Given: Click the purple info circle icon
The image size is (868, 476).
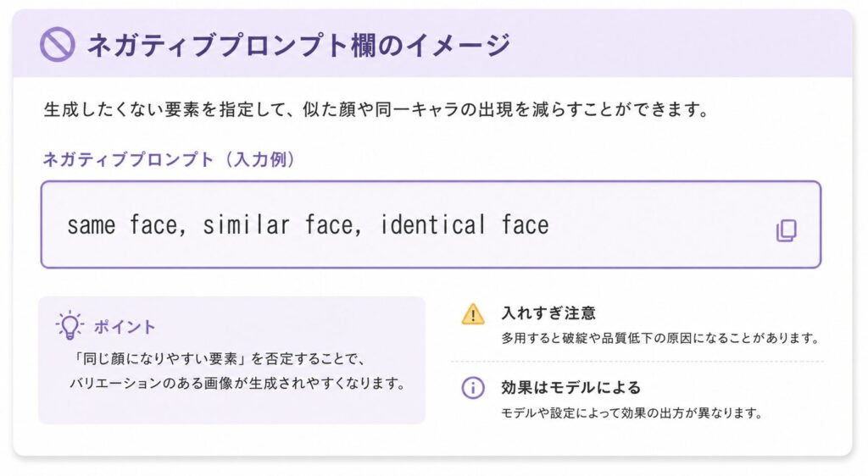Looking at the screenshot, I should click(473, 388).
